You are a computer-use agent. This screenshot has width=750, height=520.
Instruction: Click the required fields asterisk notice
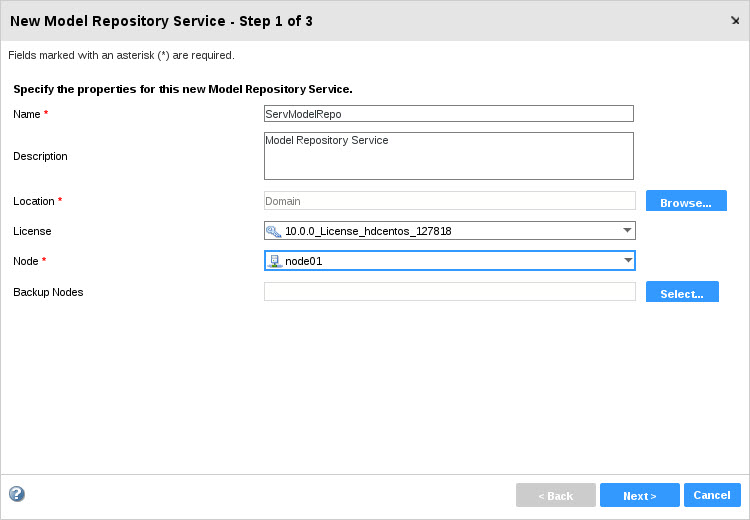[x=121, y=55]
